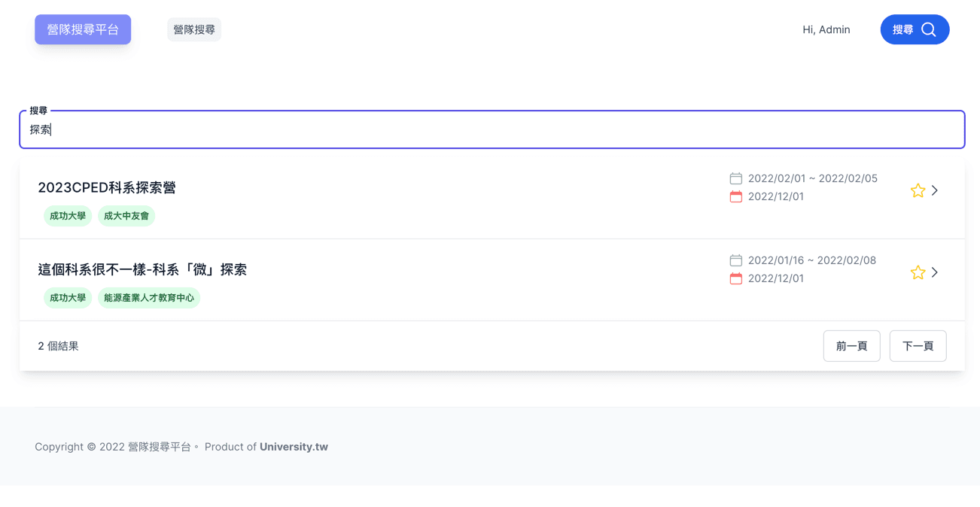The width and height of the screenshot is (980, 507).
Task: Click the 能源產業人才教育中心 tag
Action: click(x=149, y=298)
